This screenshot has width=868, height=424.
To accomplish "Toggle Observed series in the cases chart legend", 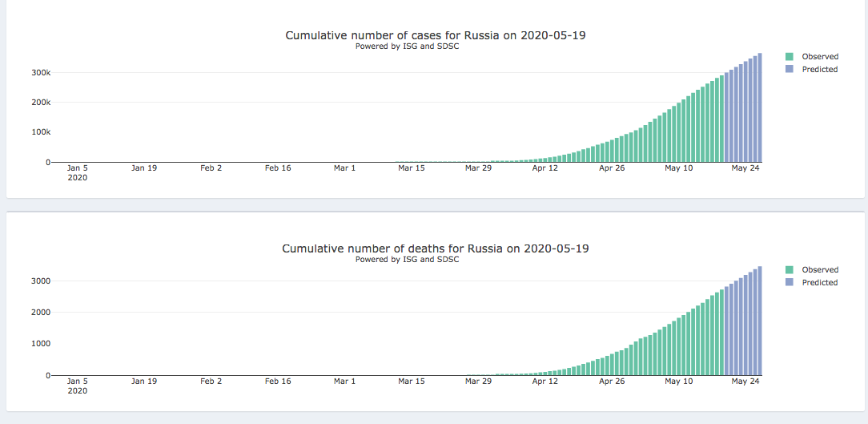I will coord(820,57).
